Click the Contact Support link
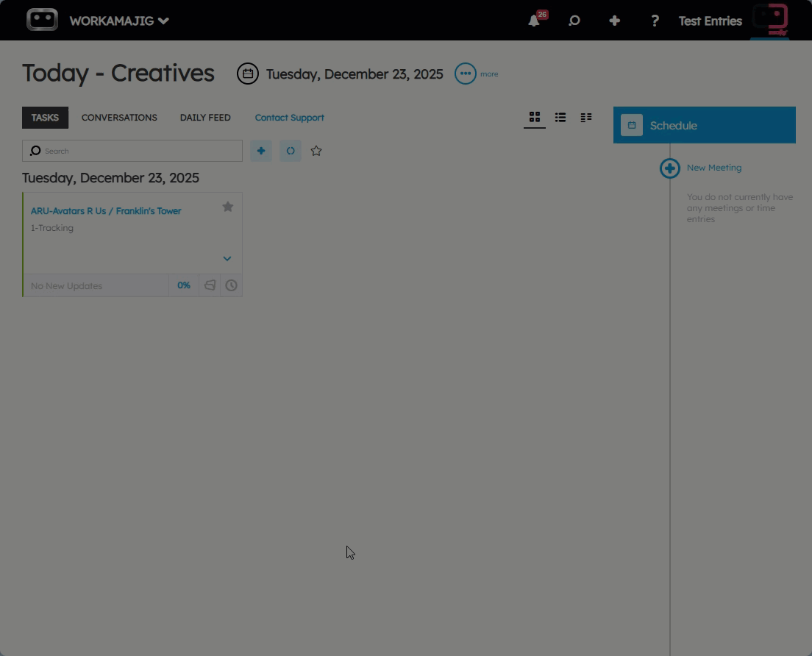Screen dimensions: 812x656 click(x=289, y=118)
